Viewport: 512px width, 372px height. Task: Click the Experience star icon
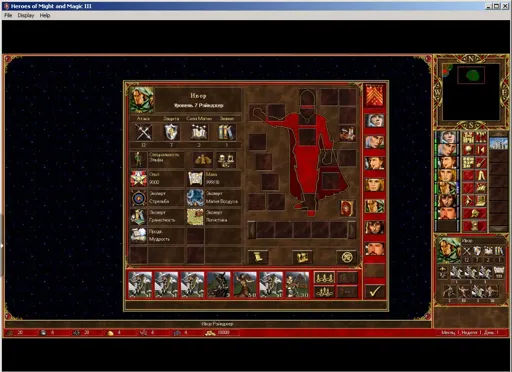(x=138, y=179)
